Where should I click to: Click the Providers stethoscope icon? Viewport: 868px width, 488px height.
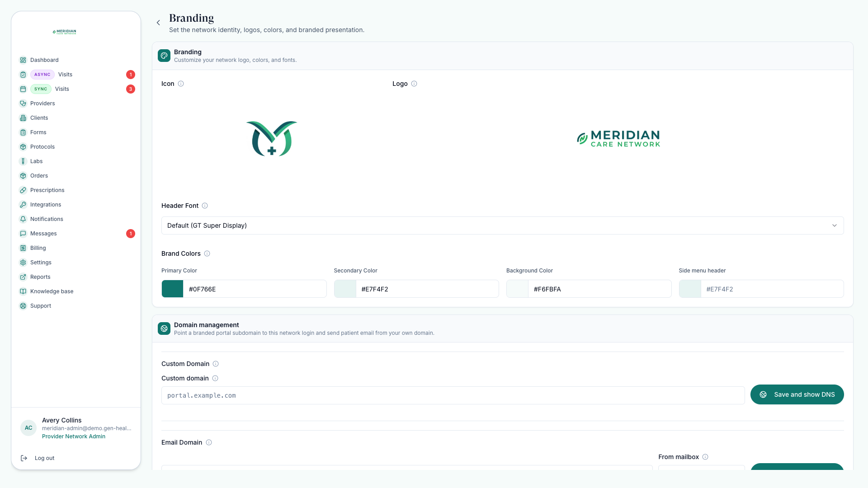coord(23,103)
